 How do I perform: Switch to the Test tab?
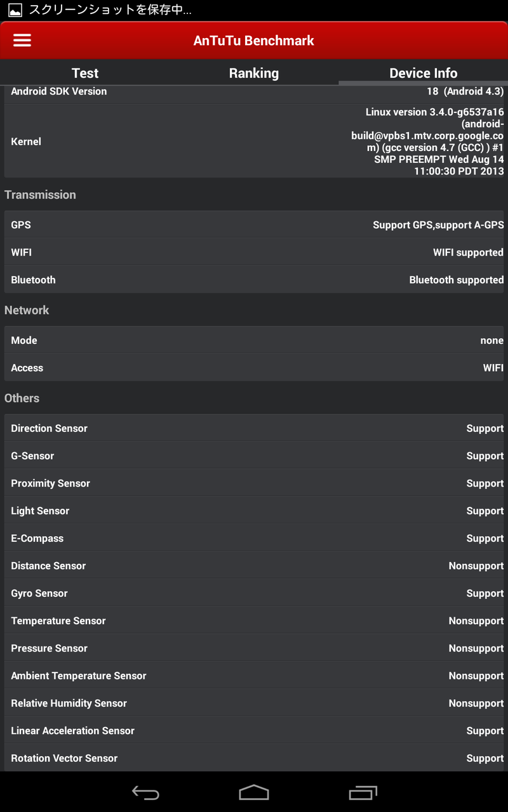tap(85, 73)
